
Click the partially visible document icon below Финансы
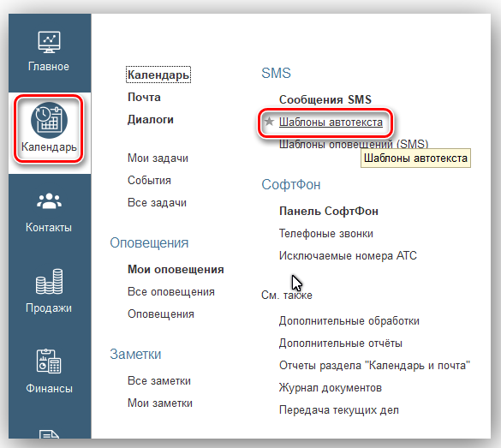[x=49, y=434]
